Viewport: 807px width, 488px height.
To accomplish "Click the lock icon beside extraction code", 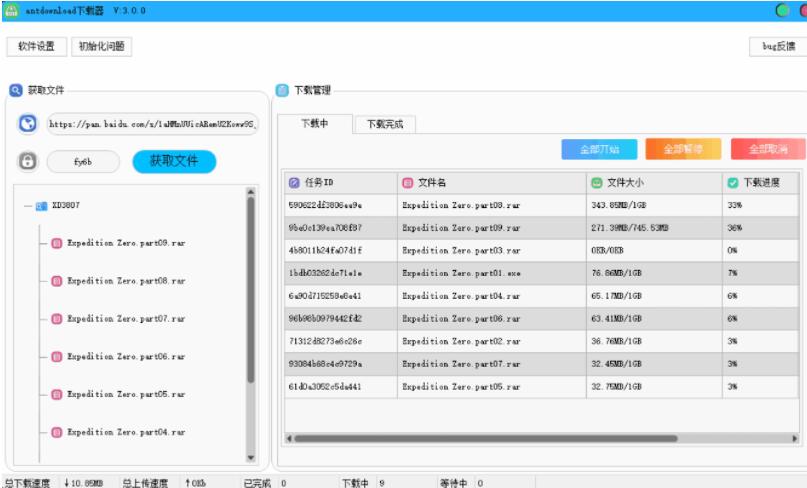I will click(x=28, y=161).
